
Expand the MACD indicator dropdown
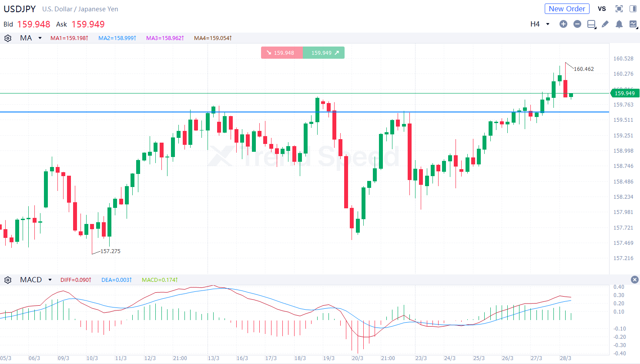pyautogui.click(x=50, y=280)
